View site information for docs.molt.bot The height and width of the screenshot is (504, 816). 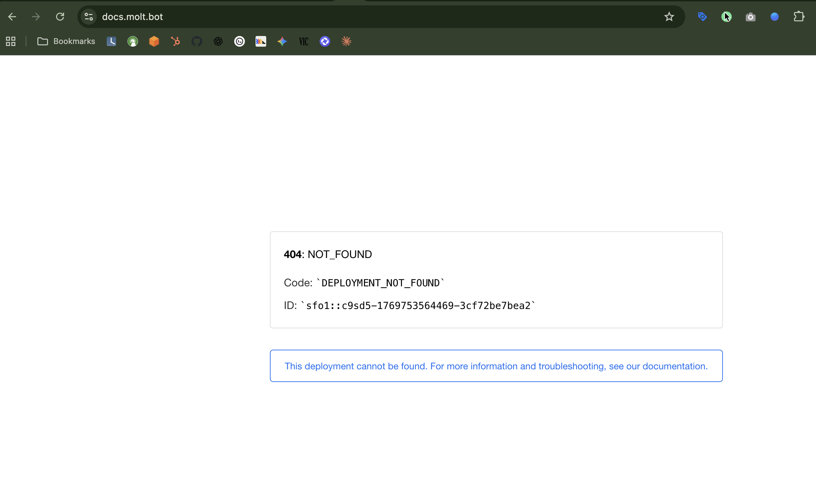tap(89, 17)
